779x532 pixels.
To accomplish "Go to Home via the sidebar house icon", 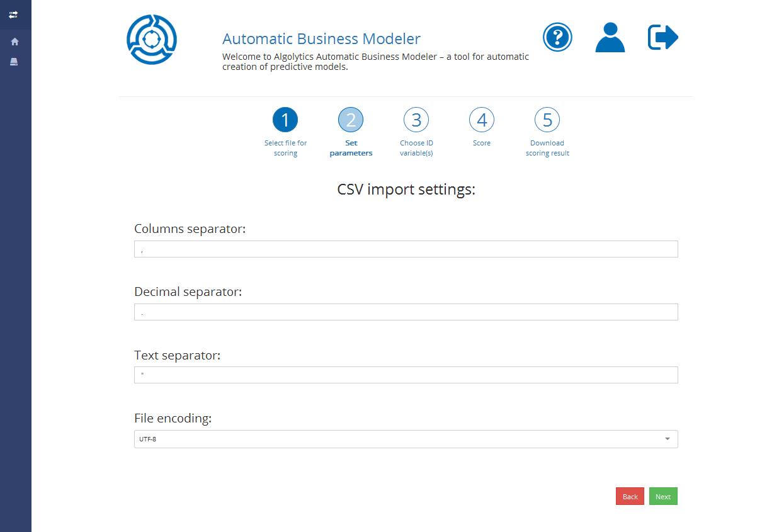I will pyautogui.click(x=14, y=42).
